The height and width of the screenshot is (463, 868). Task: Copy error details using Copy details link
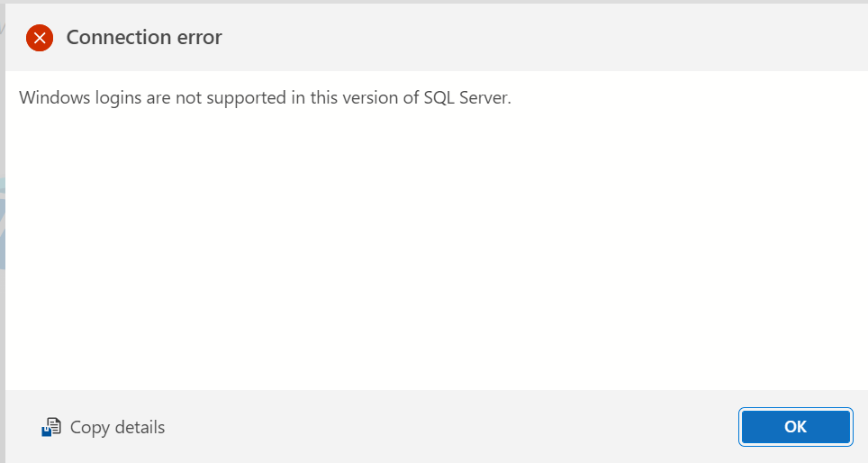coord(104,427)
